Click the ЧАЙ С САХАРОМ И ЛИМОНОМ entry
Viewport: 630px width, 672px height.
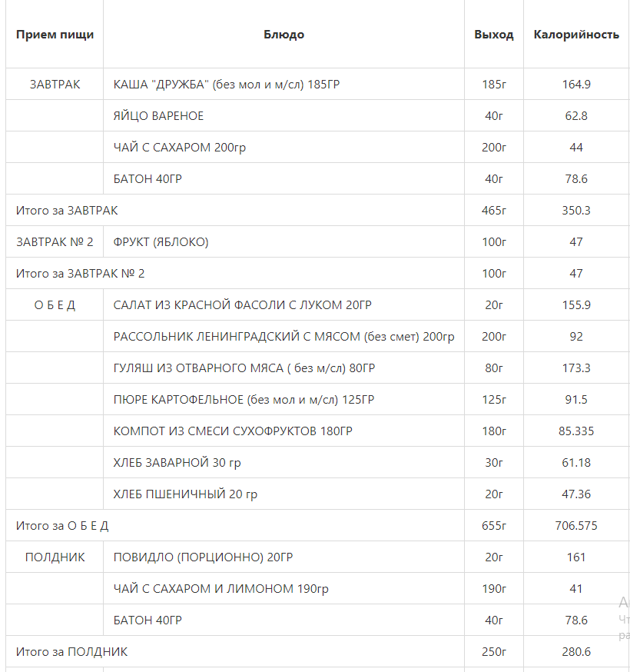tap(220, 589)
